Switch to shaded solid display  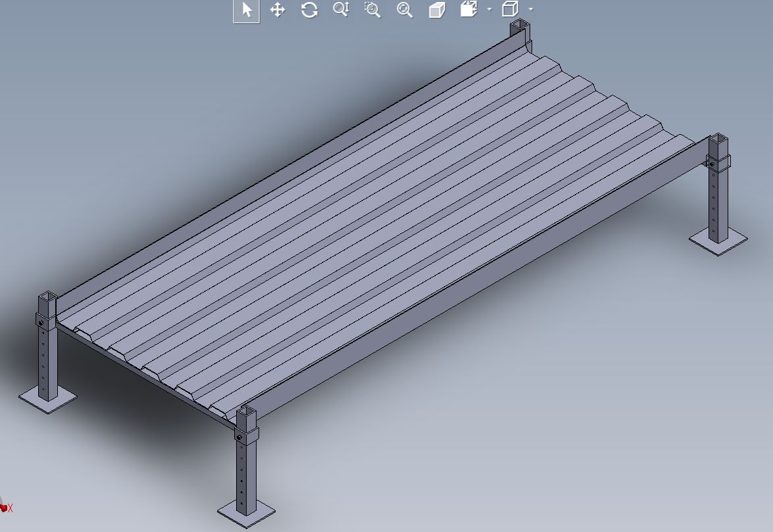click(x=437, y=10)
